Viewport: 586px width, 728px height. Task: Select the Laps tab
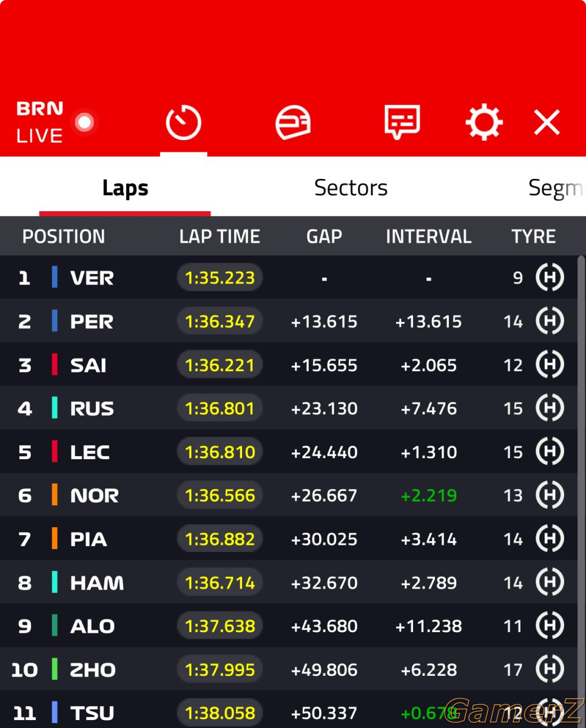coord(125,188)
